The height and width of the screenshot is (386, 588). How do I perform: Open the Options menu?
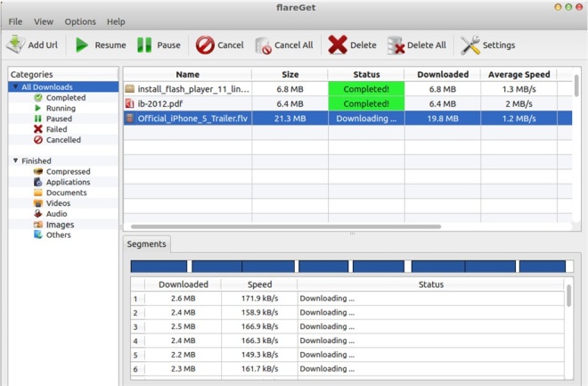80,21
